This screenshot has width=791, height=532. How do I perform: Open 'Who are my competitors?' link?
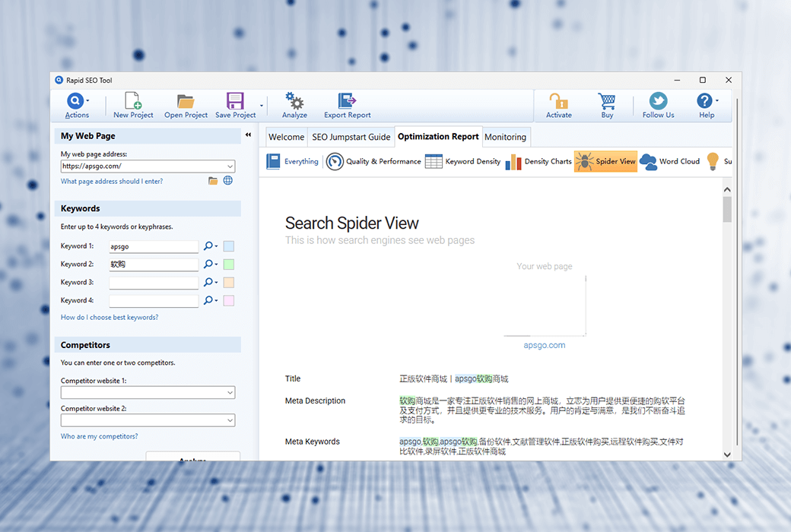[x=100, y=436]
